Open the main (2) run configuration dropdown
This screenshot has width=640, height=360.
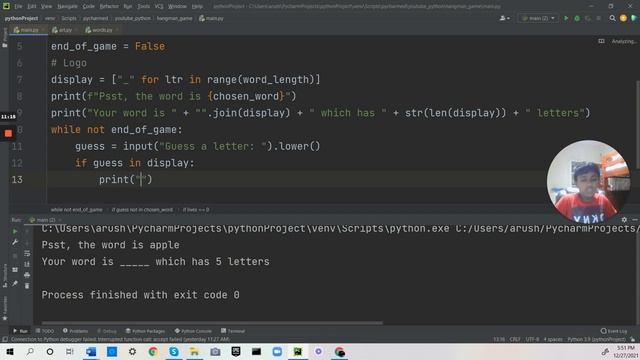[x=538, y=18]
